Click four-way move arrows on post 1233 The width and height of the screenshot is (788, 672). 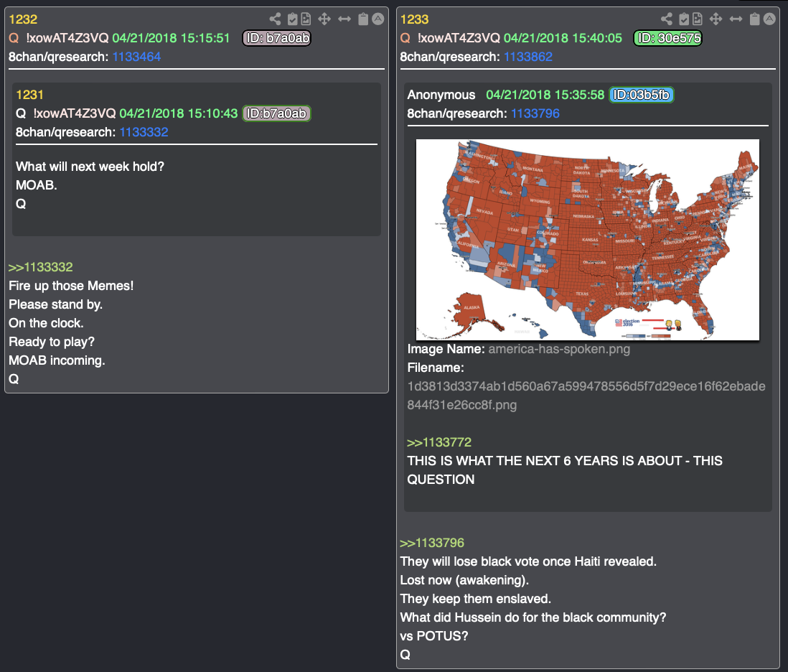[x=716, y=19]
